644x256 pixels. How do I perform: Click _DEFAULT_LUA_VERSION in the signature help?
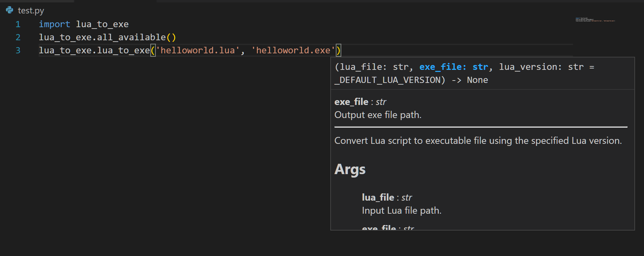tap(390, 80)
